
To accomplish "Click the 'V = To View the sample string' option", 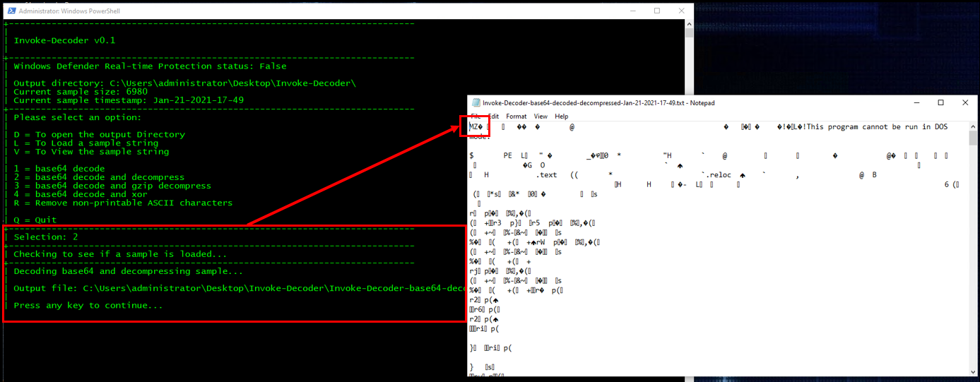I will (x=91, y=151).
